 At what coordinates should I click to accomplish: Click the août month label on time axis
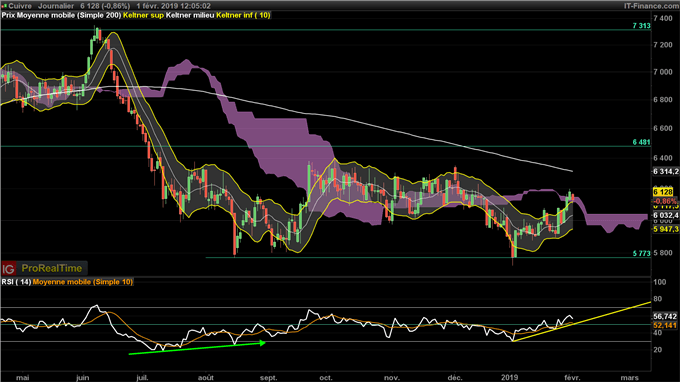tap(206, 378)
